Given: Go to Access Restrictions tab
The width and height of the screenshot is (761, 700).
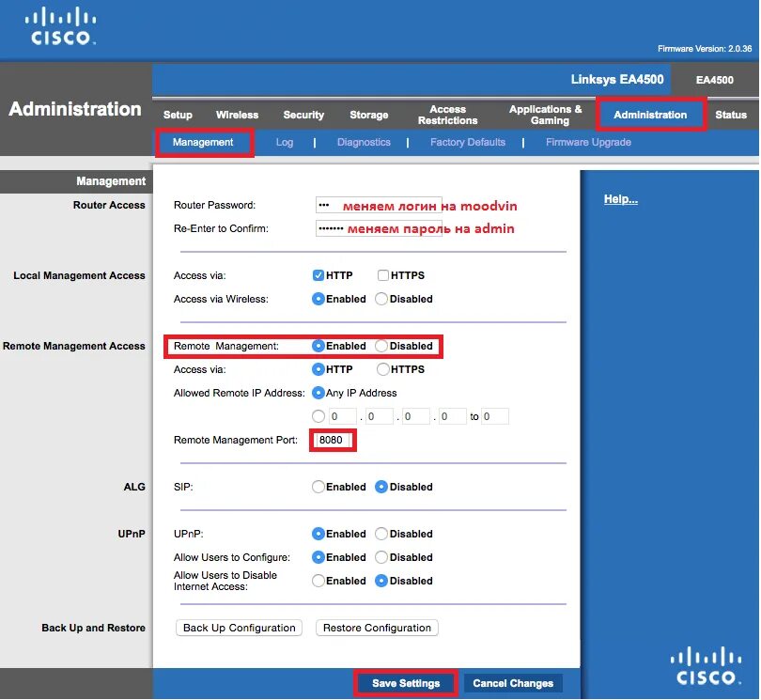Looking at the screenshot, I should 447,115.
